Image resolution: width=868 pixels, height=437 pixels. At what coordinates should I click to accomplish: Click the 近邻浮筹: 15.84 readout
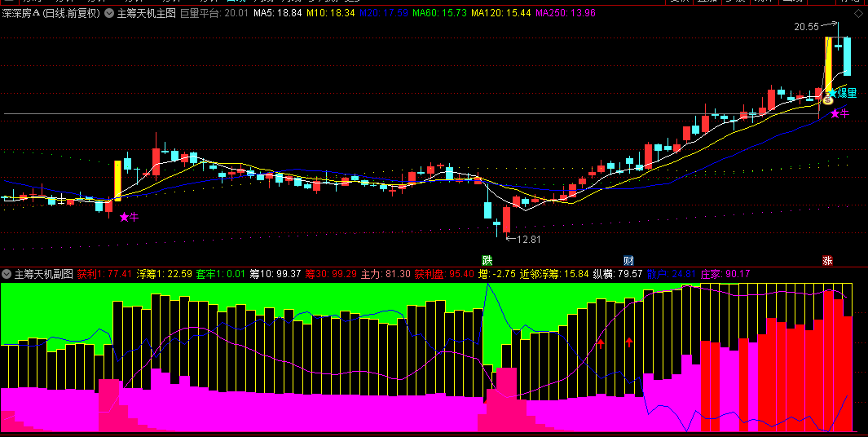[x=554, y=274]
